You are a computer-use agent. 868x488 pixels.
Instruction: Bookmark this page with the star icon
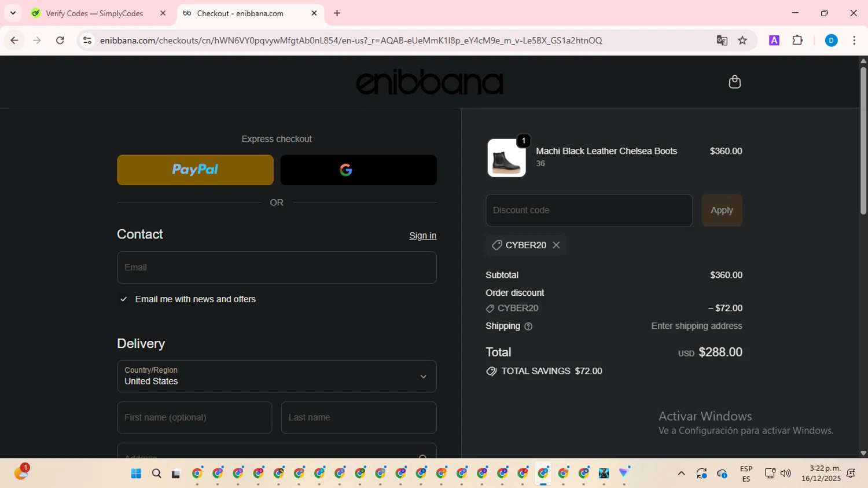point(742,41)
